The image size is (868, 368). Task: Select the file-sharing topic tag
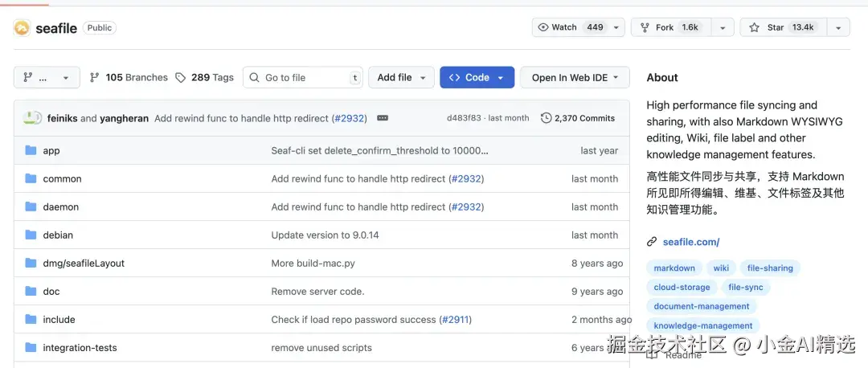coord(770,268)
